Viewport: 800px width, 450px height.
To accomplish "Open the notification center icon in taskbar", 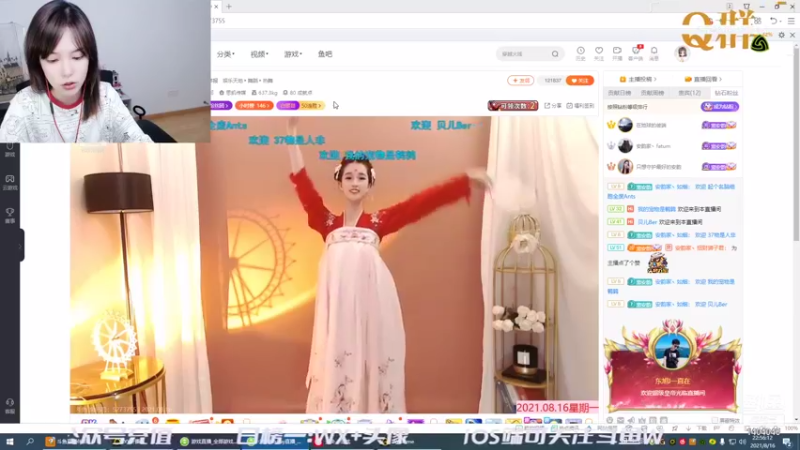I will pyautogui.click(x=787, y=442).
